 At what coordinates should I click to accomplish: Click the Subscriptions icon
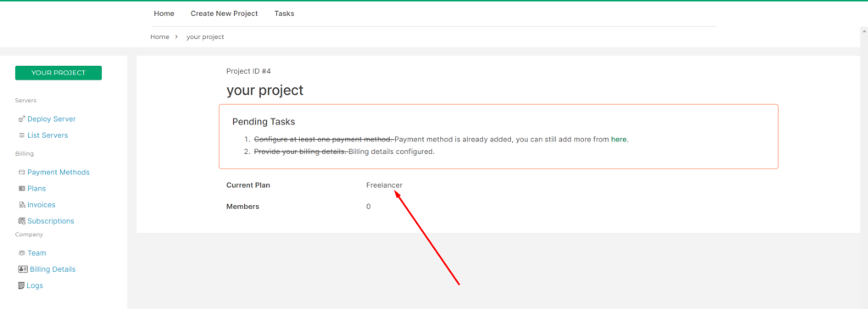coord(21,221)
